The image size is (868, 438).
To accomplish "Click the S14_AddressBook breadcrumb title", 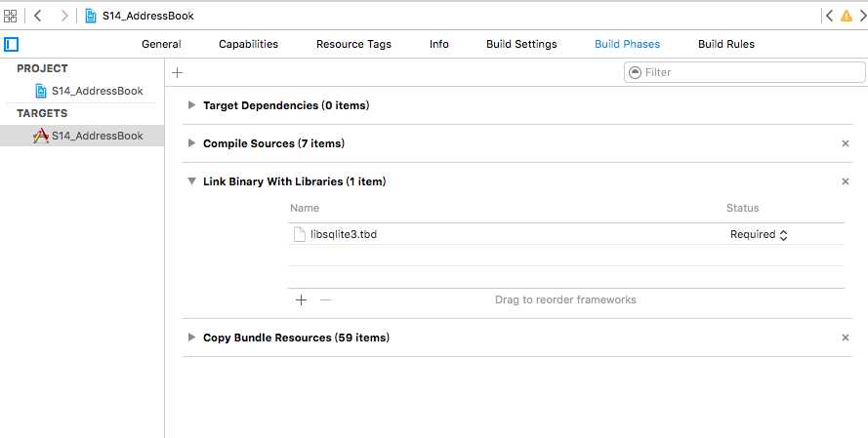I will click(x=147, y=16).
